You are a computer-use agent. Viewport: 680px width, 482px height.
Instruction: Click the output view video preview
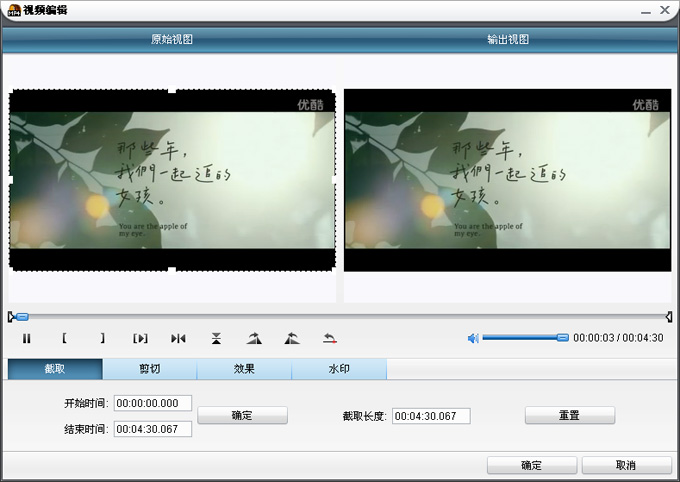click(x=507, y=180)
